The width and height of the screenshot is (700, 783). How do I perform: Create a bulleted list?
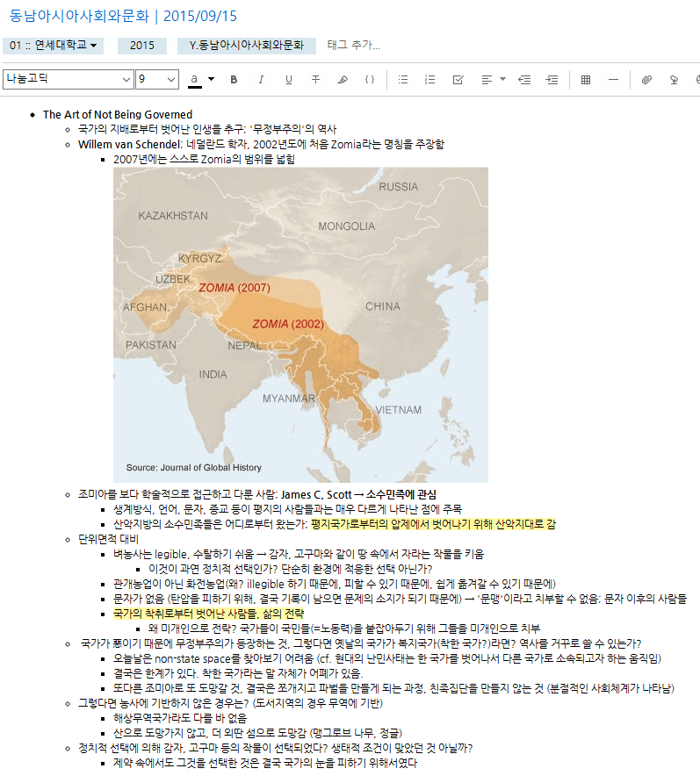[x=403, y=79]
